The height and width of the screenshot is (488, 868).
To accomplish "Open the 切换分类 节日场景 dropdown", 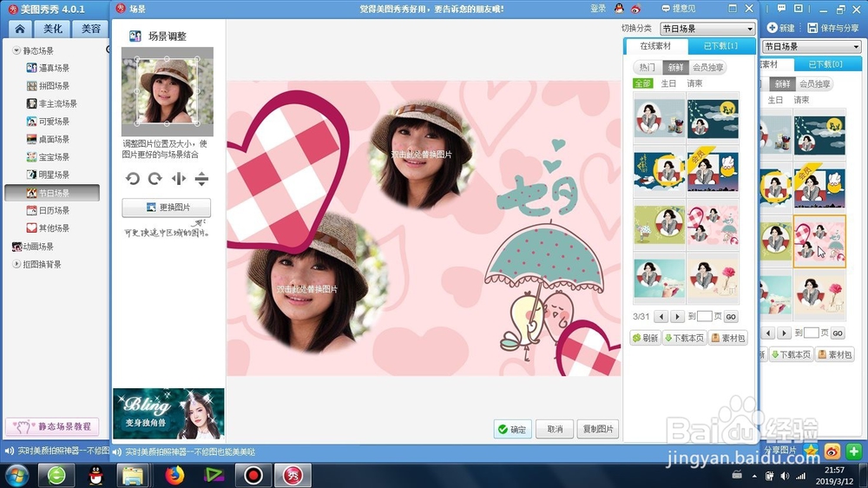I will (707, 29).
